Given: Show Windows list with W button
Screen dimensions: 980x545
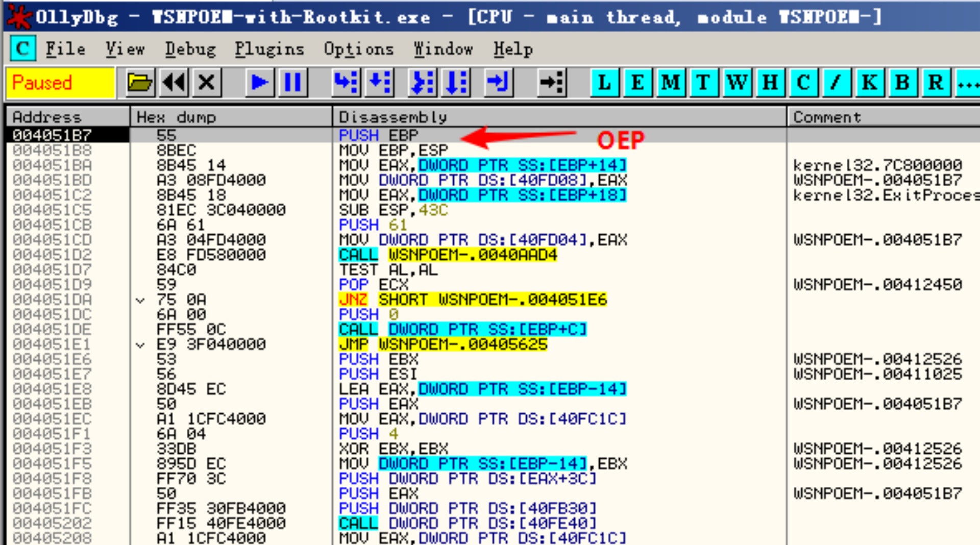Looking at the screenshot, I should (x=738, y=82).
